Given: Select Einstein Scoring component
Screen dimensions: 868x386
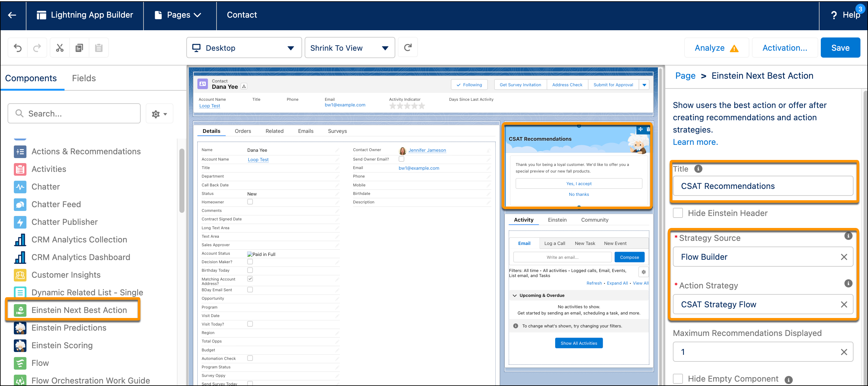Looking at the screenshot, I should click(53, 345).
